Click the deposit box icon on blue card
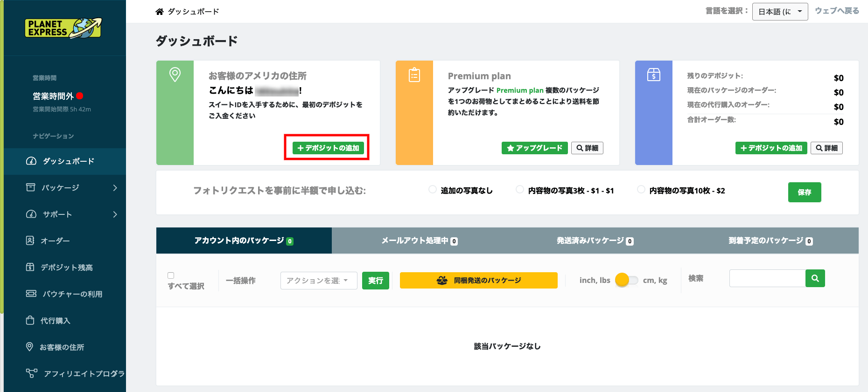Viewport: 868px width, 392px height. point(654,75)
